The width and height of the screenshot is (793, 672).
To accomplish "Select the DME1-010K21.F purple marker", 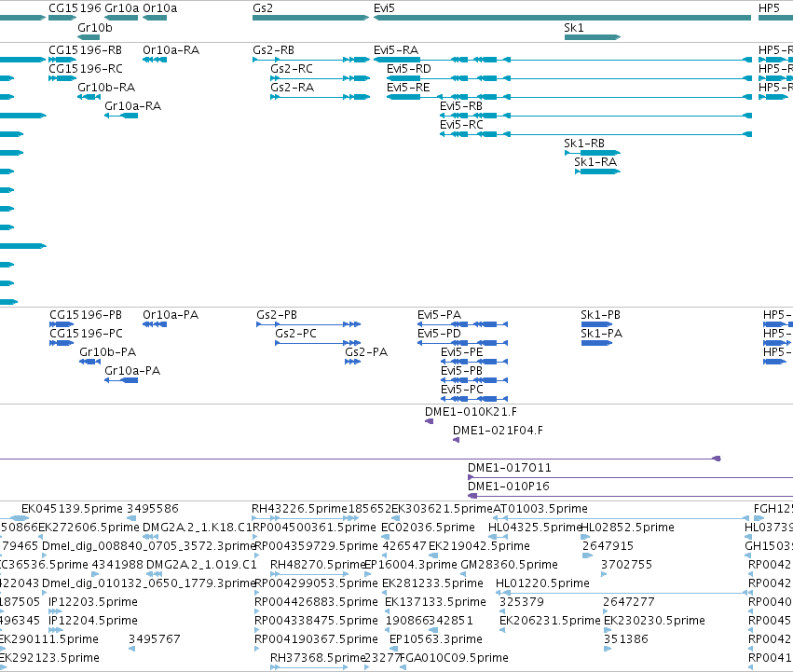I will pyautogui.click(x=429, y=421).
